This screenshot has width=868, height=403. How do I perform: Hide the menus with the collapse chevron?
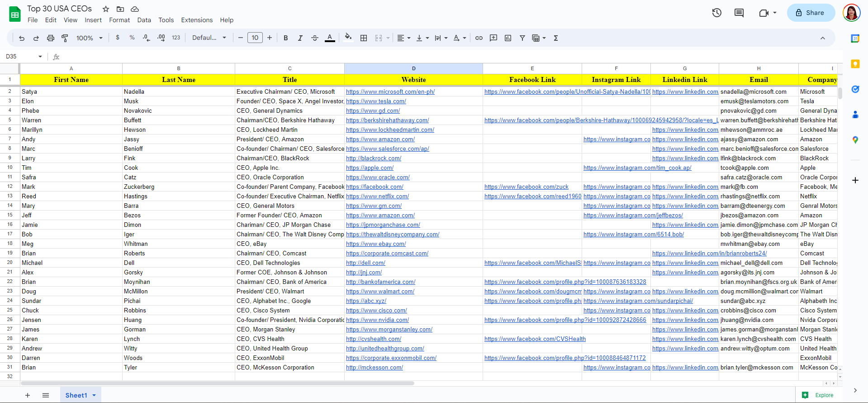pos(823,38)
